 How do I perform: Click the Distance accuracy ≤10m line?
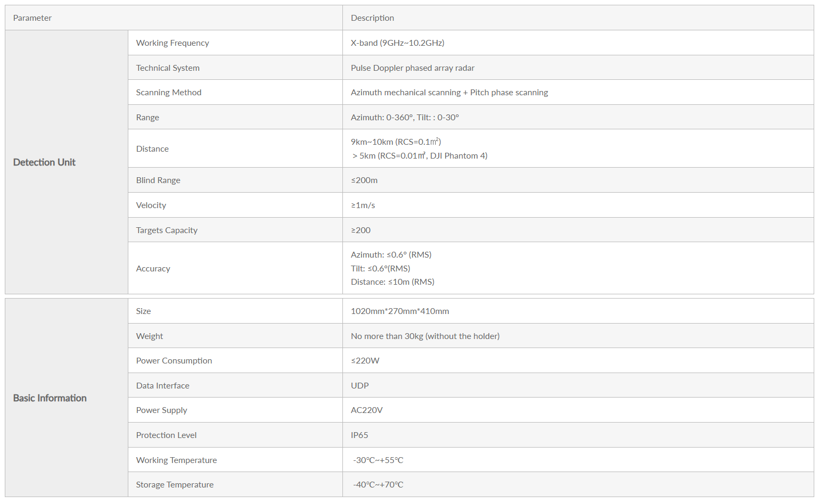pos(392,282)
